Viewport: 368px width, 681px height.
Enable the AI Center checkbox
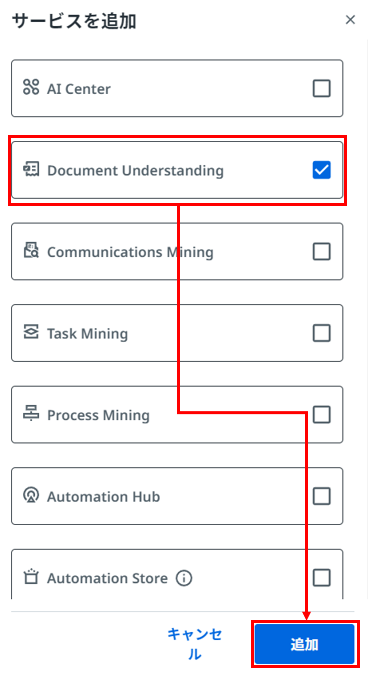pos(322,88)
